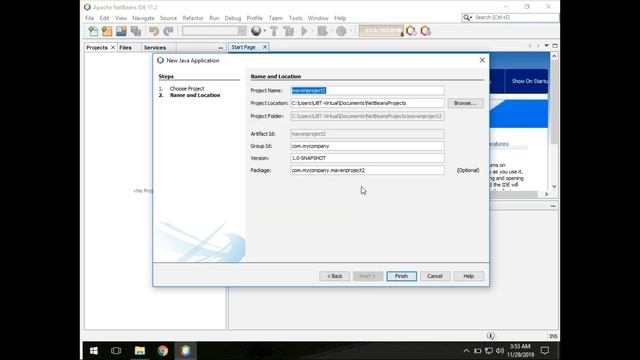Click the Group Id field

pyautogui.click(x=367, y=146)
